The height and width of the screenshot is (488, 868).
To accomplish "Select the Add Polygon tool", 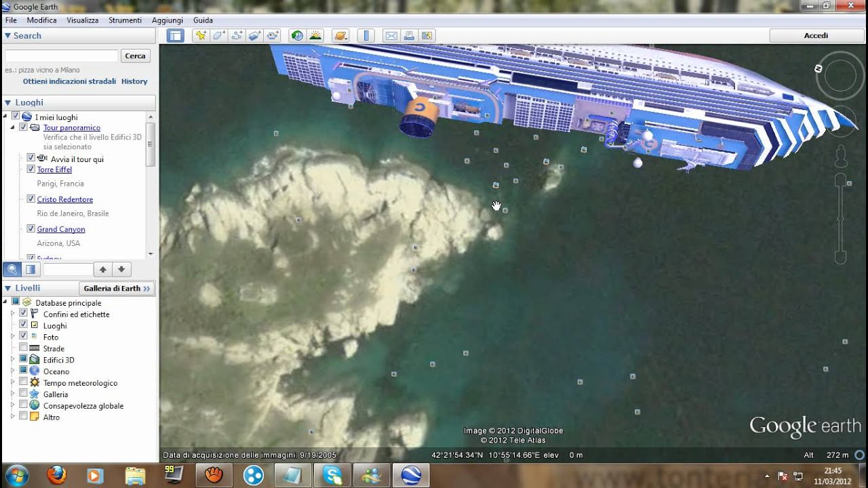I will pyautogui.click(x=218, y=36).
